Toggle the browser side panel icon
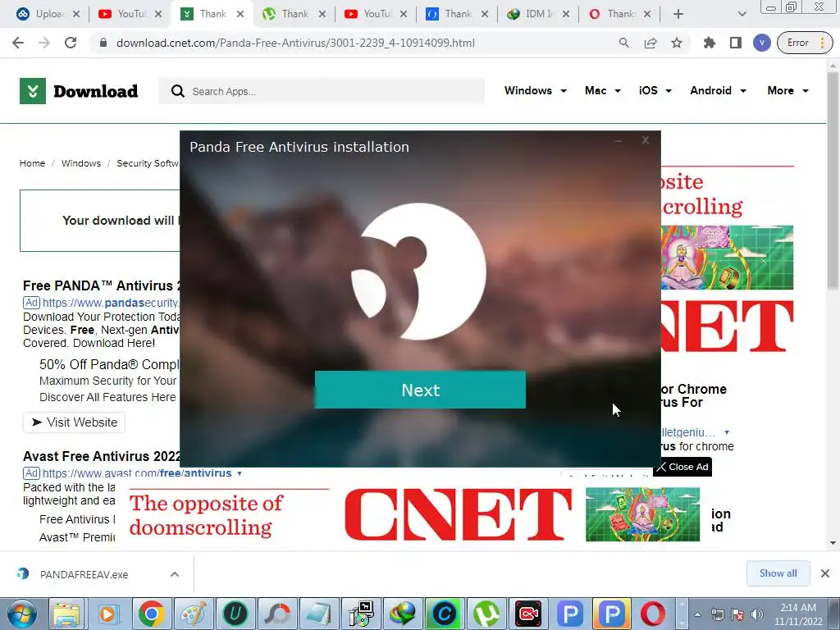Screen dimensions: 840x630 pos(736,43)
